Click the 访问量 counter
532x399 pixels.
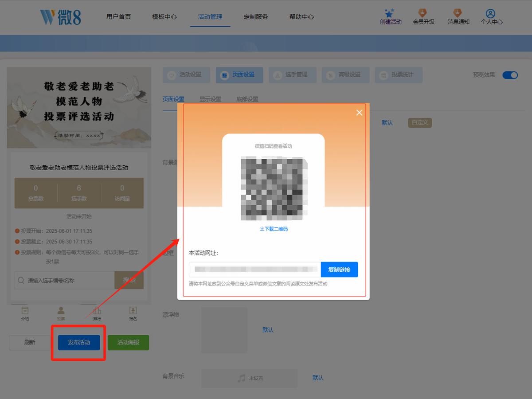122,193
